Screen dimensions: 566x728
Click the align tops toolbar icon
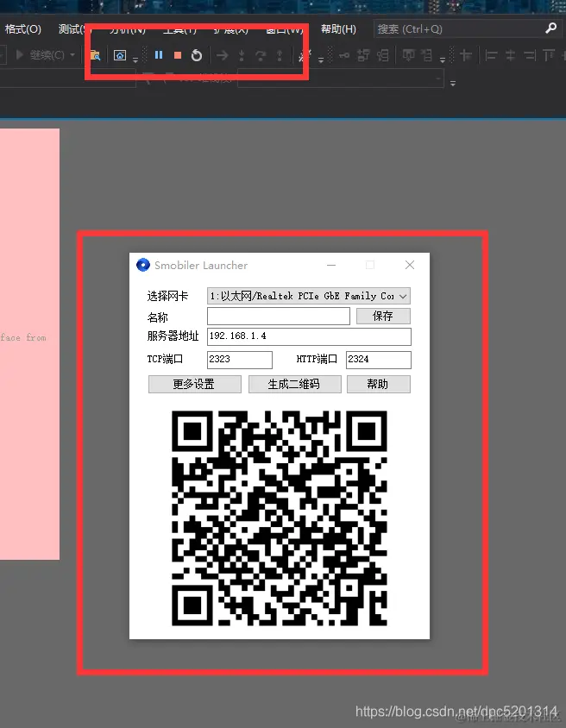click(549, 56)
